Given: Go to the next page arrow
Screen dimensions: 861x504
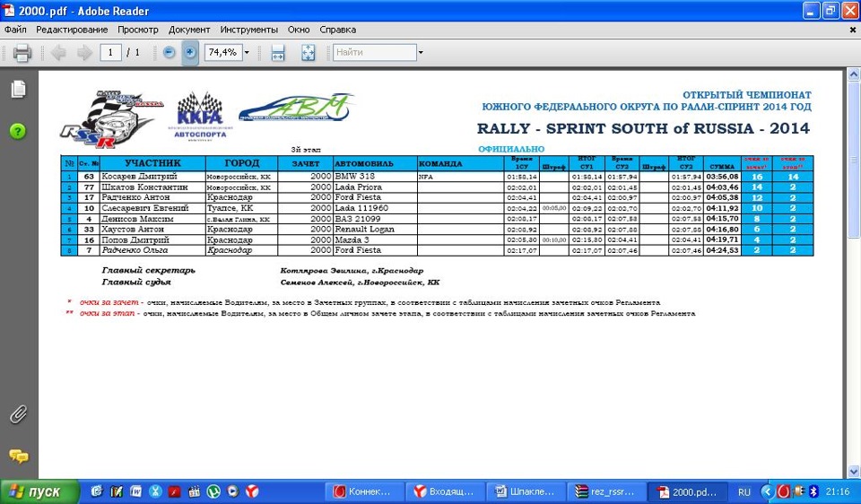Looking at the screenshot, I should click(x=84, y=53).
